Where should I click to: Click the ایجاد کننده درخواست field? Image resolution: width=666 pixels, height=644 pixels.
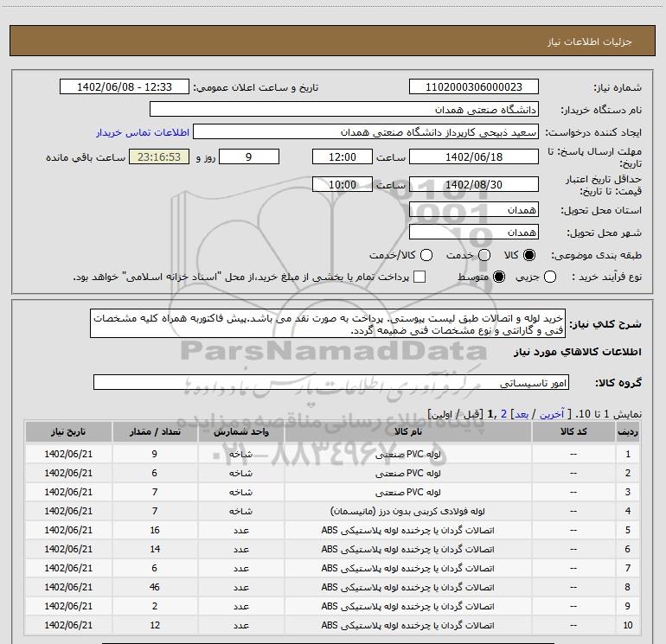coord(366,132)
